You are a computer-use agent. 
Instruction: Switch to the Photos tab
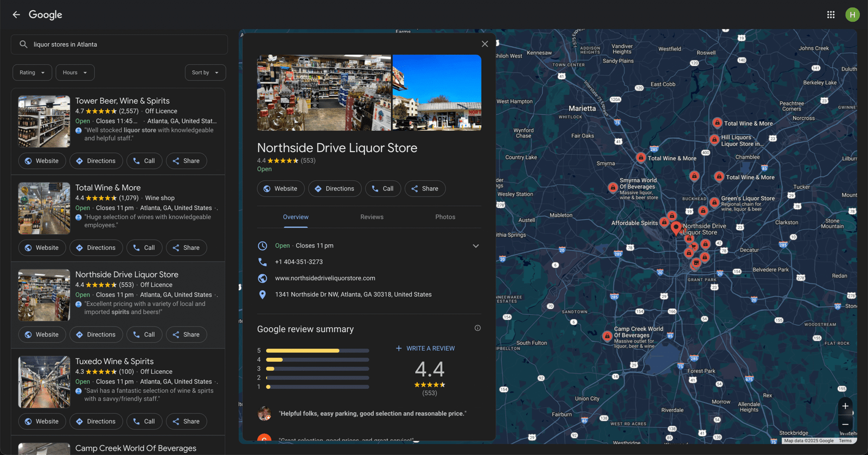tap(445, 217)
